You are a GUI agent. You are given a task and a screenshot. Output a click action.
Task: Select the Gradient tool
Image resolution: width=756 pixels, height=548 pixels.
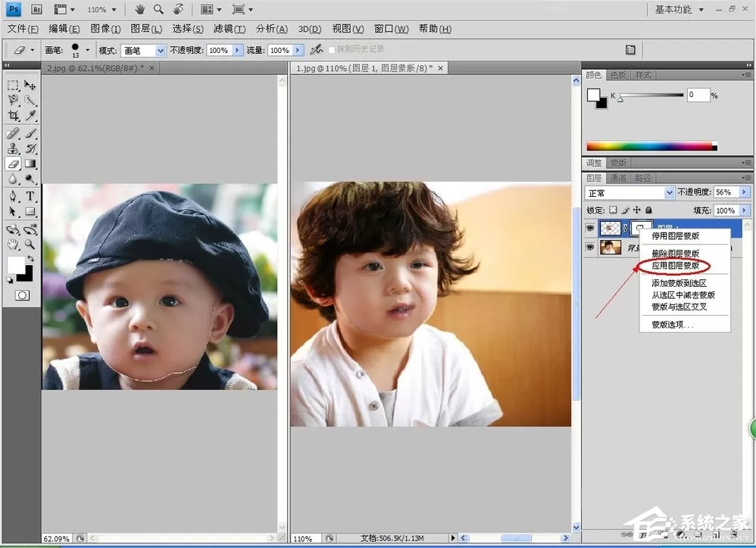pos(30,164)
